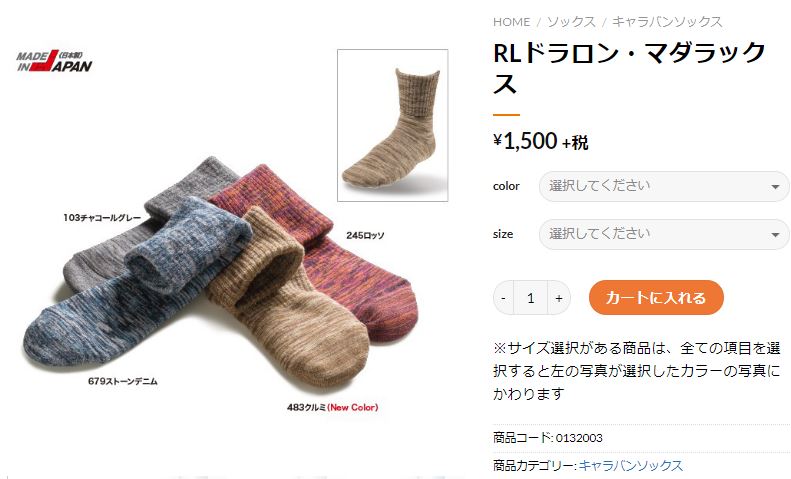The height and width of the screenshot is (479, 791).
Task: Click the 679ストーンデニム color label
Action: [123, 381]
